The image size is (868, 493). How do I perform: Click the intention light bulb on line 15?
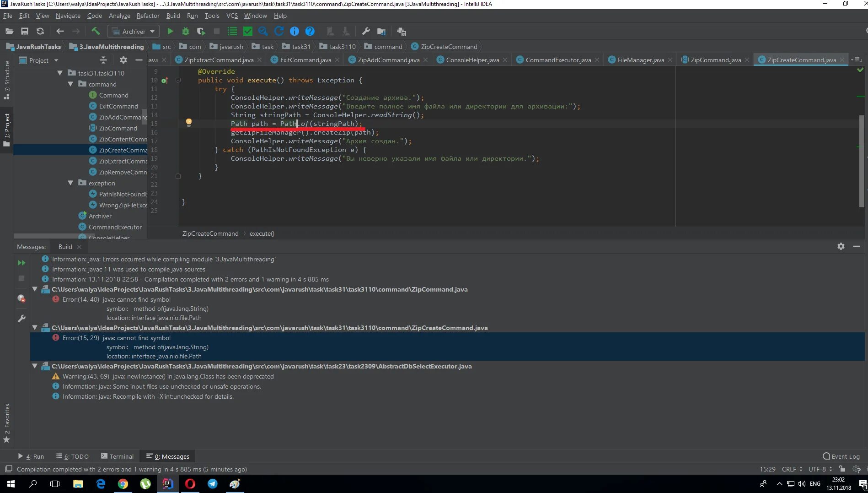pyautogui.click(x=188, y=122)
